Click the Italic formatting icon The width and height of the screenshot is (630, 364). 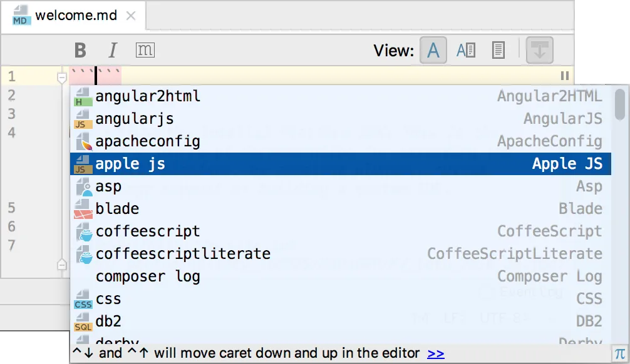click(113, 51)
